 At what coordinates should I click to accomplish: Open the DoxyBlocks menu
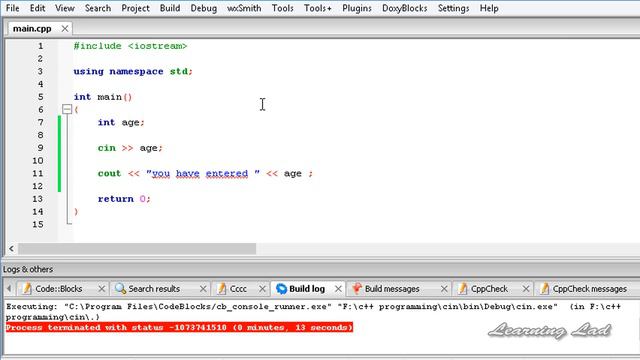point(404,8)
